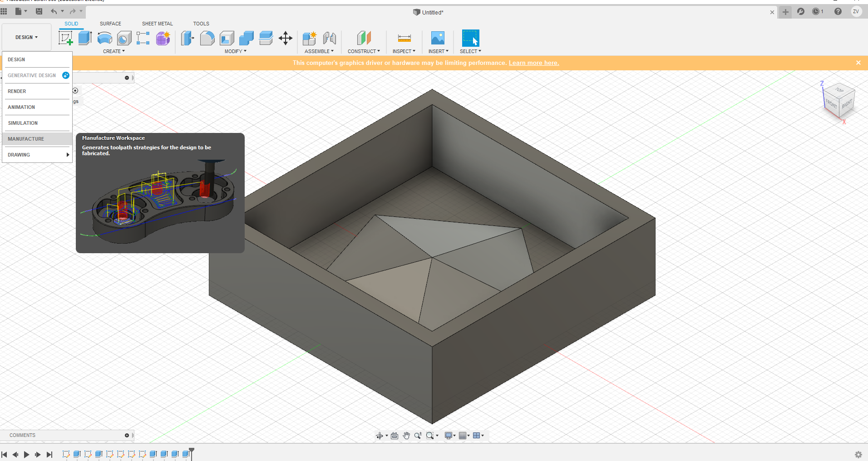Jump timeline to the beginning
868x461 pixels.
point(4,454)
